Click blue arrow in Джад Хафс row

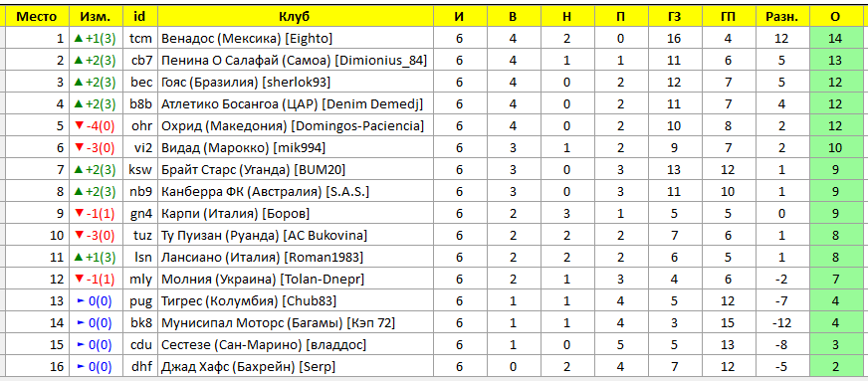pyautogui.click(x=81, y=367)
